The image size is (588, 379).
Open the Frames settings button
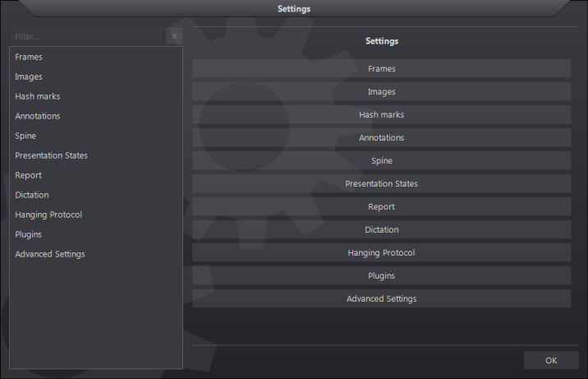(x=381, y=69)
